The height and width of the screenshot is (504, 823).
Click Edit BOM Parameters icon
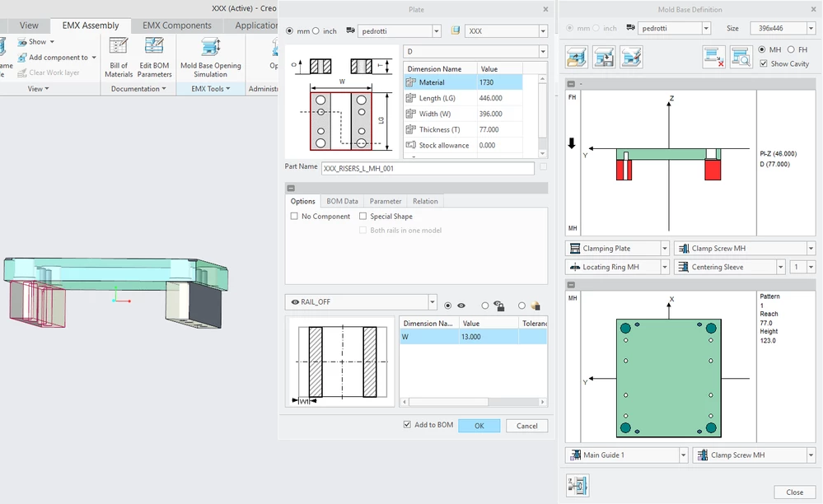click(x=154, y=46)
